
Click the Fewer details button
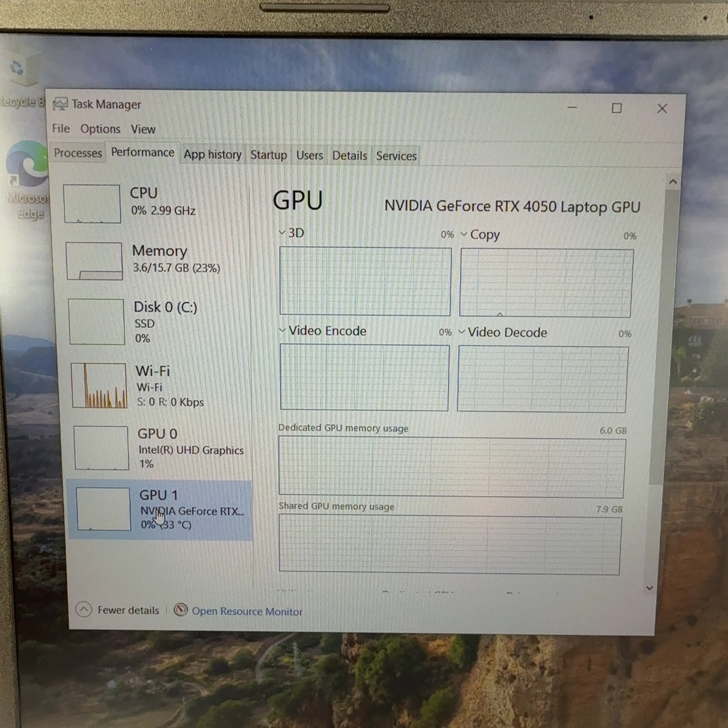click(x=128, y=610)
